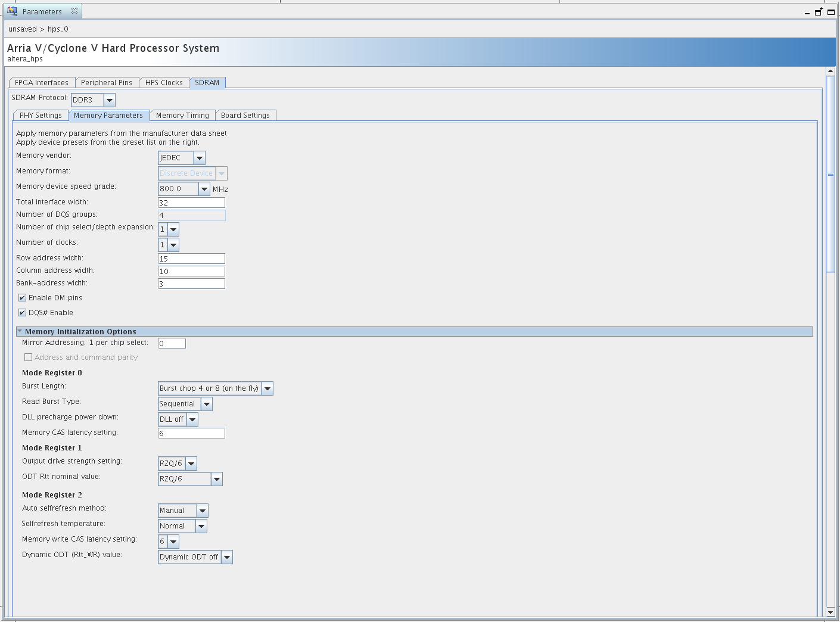Open the Memory Timing sub-tab

click(x=182, y=116)
